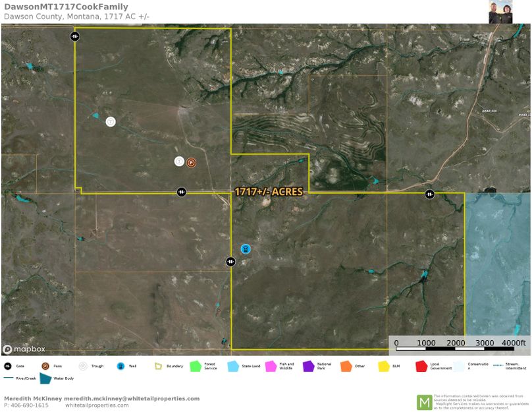Select the blue Well marker on the property
The width and height of the screenshot is (532, 412).
246,249
